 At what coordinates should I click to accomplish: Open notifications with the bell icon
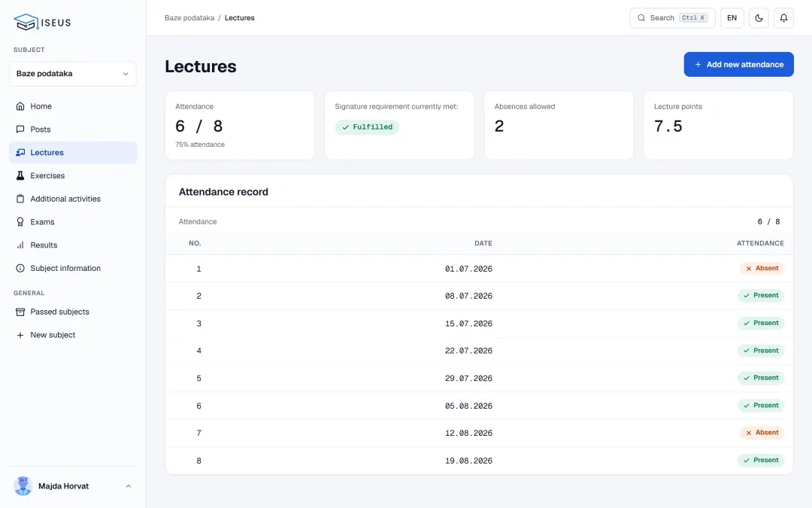click(x=783, y=18)
